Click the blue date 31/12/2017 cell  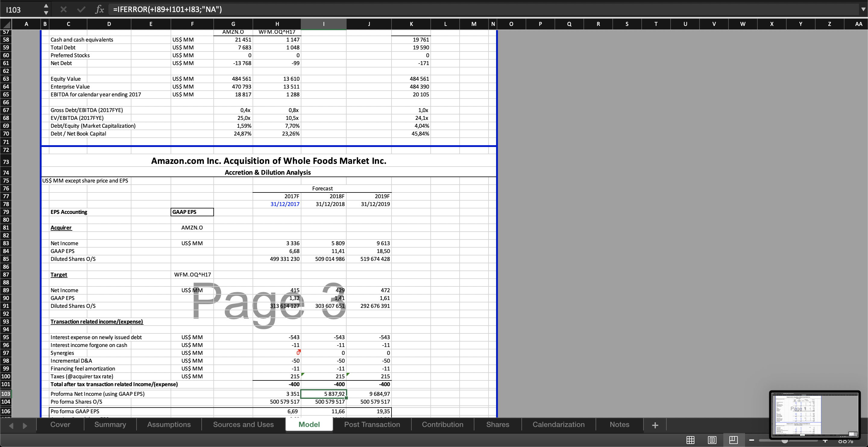click(x=277, y=204)
